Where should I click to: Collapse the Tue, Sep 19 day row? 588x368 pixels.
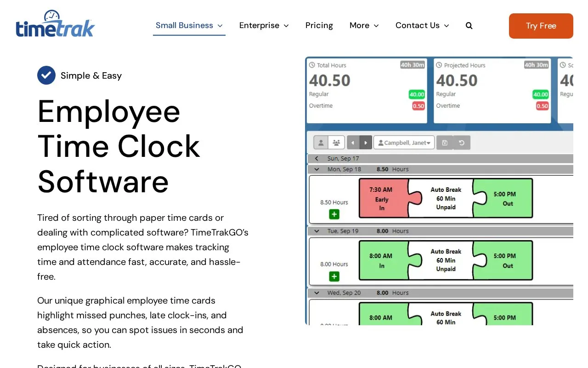tap(316, 231)
